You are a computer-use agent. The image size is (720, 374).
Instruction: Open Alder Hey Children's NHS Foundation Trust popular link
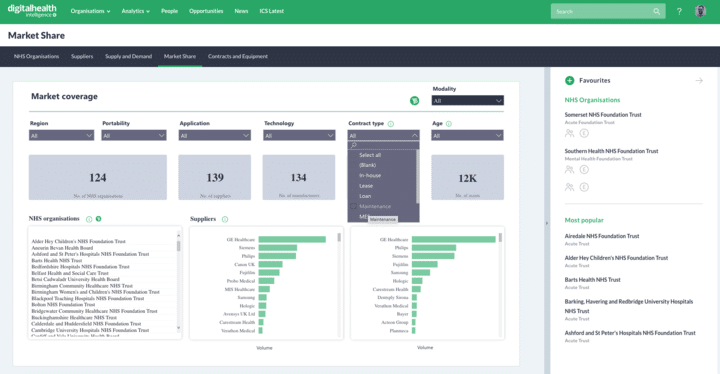tap(616, 258)
